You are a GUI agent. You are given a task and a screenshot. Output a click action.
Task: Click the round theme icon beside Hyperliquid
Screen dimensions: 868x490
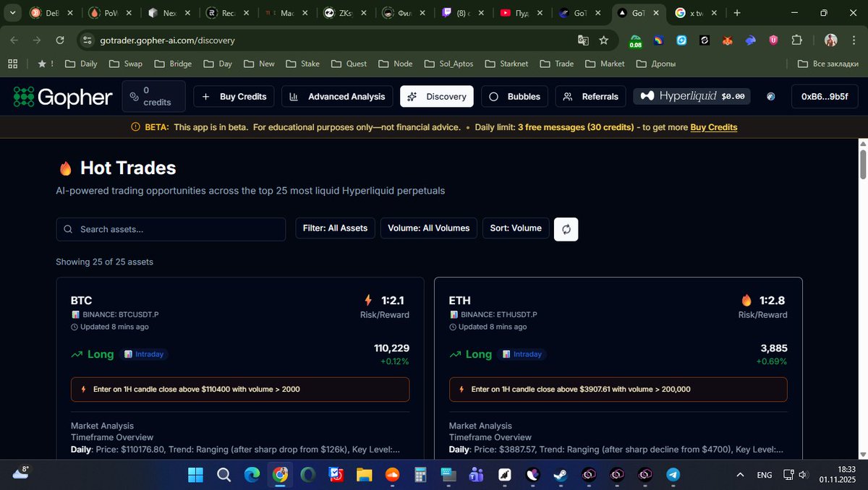pos(771,97)
